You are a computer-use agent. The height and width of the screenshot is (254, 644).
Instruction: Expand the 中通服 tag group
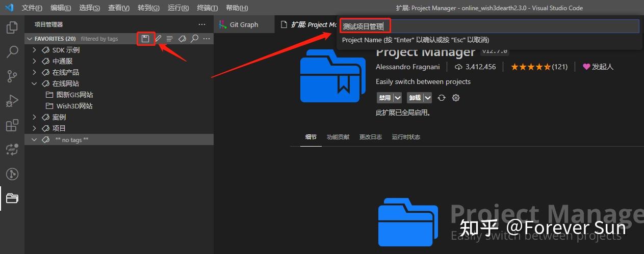[x=34, y=61]
